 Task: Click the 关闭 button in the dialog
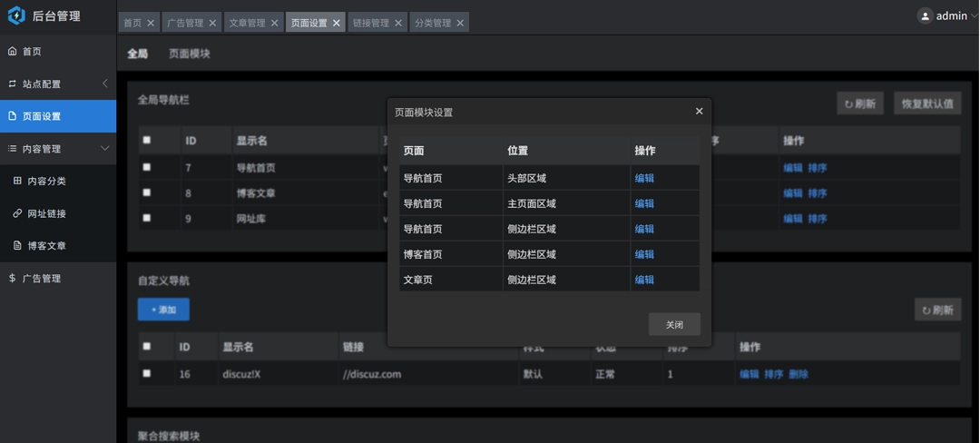pyautogui.click(x=674, y=325)
